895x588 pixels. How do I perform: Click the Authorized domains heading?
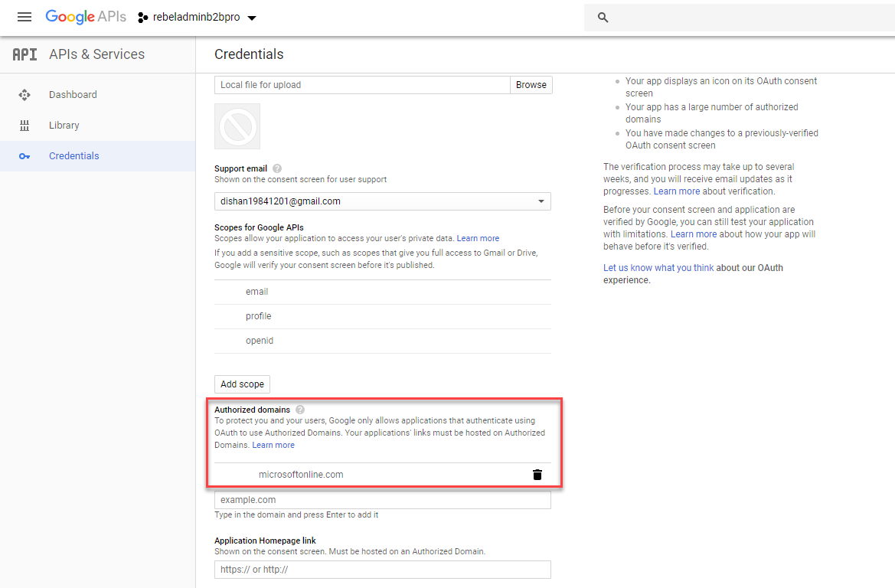(x=253, y=410)
